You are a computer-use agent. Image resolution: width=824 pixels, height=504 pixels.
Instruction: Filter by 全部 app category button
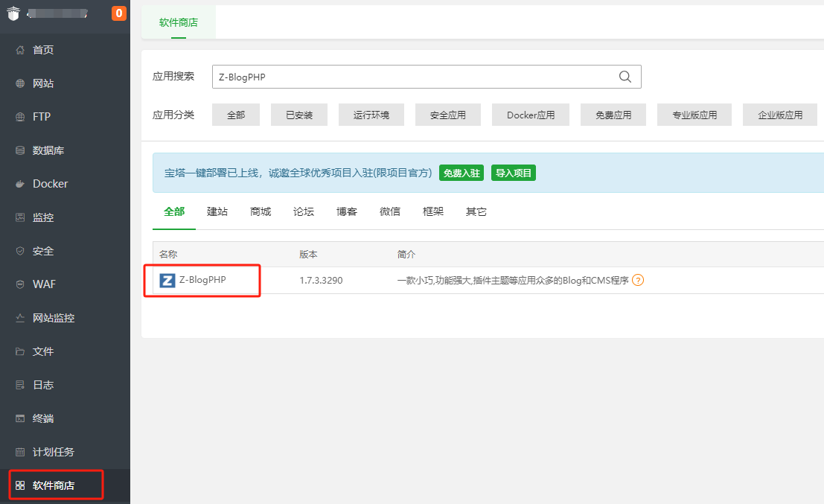(236, 115)
